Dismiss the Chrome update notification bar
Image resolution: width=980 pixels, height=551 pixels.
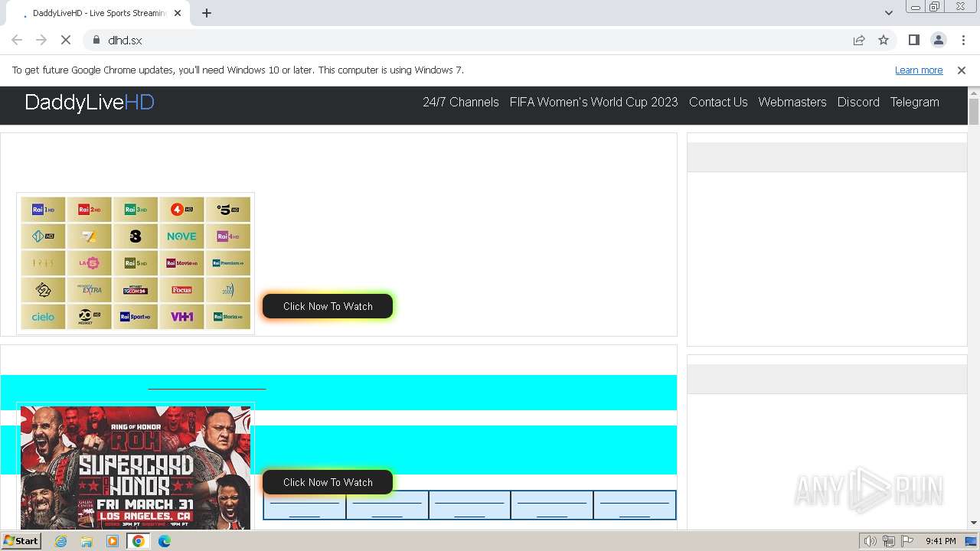point(962,70)
